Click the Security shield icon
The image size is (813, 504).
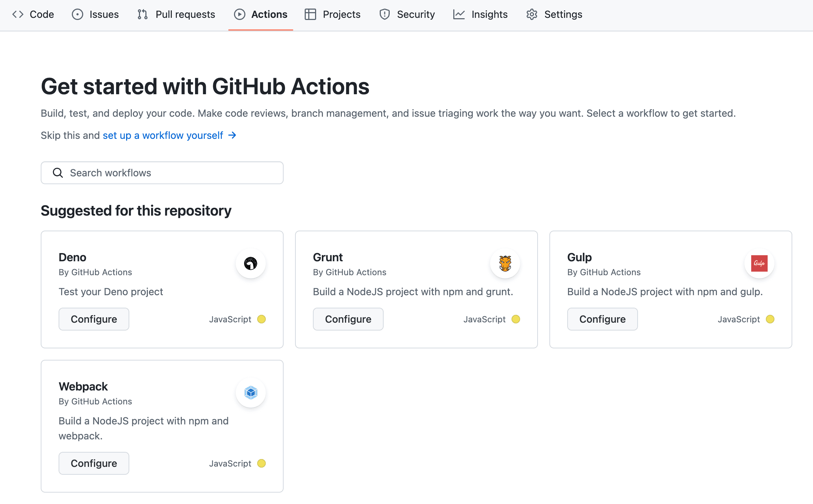pos(384,14)
